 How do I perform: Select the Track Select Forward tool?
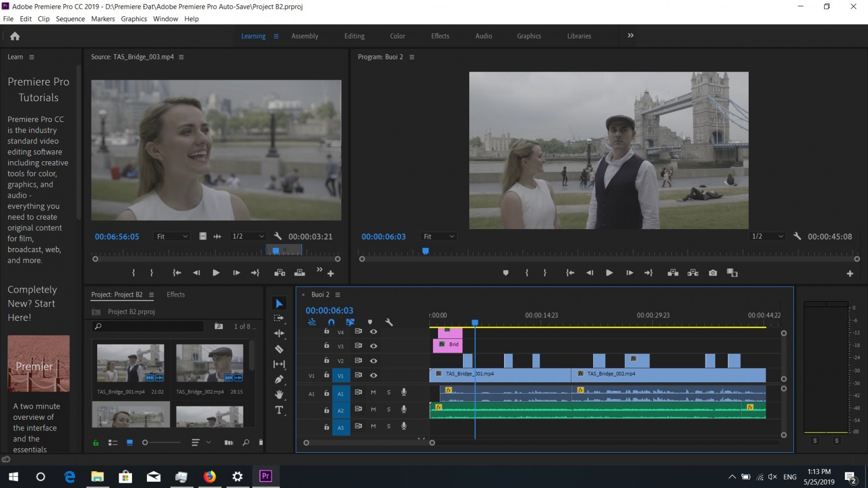pos(279,318)
